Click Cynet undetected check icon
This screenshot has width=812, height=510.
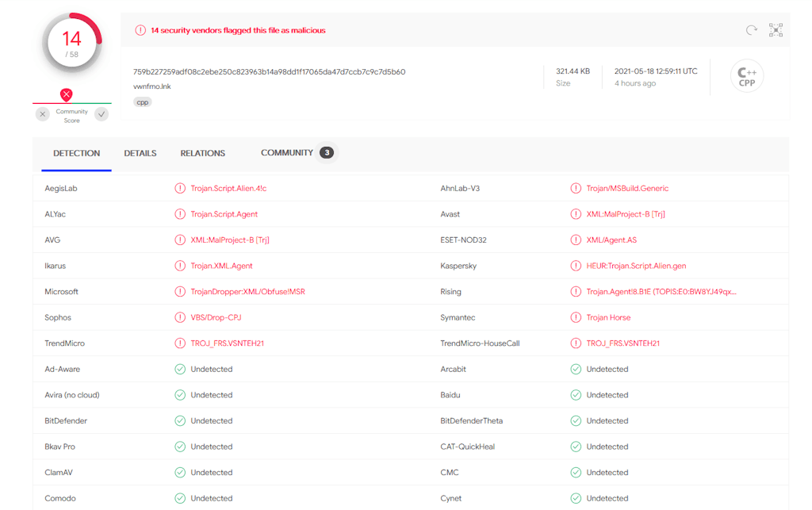coord(576,499)
